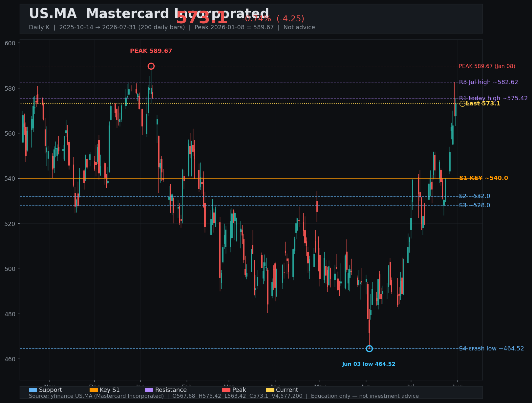The height and width of the screenshot is (403, 532).
Task: Click the orange Key S1 legend swatch
Action: click(94, 390)
